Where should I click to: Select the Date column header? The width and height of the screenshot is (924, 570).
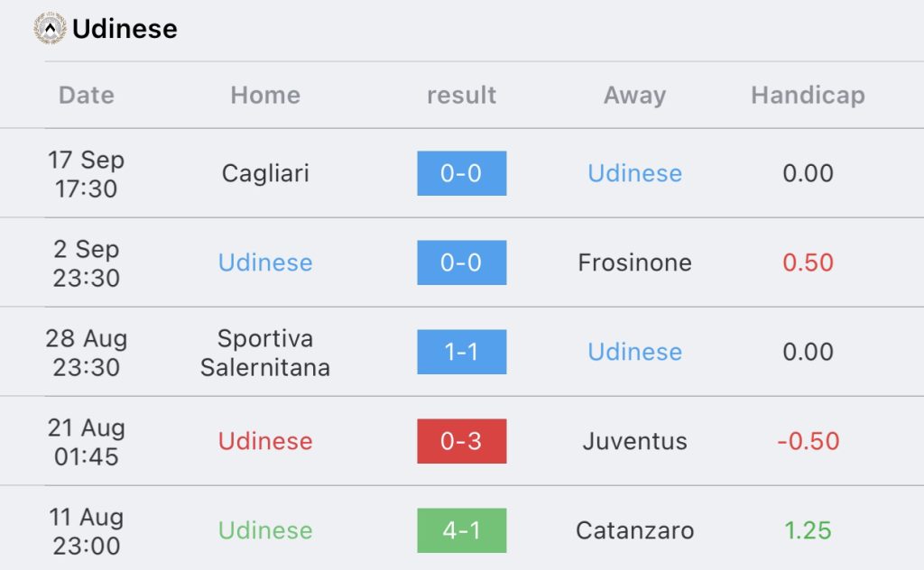coord(87,95)
